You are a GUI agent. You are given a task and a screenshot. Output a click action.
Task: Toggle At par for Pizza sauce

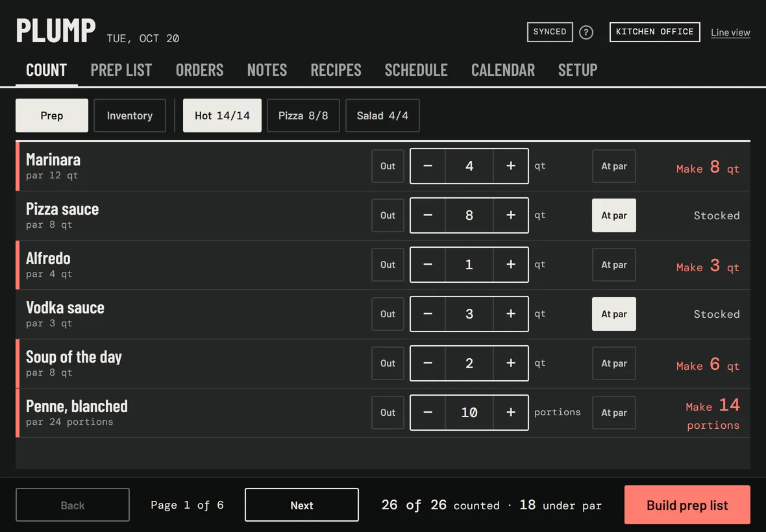point(614,215)
